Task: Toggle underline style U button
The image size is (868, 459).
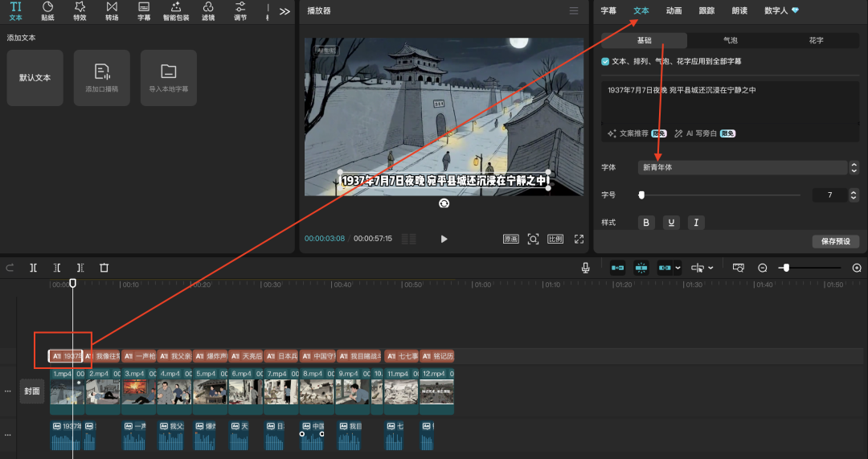Action: point(671,223)
